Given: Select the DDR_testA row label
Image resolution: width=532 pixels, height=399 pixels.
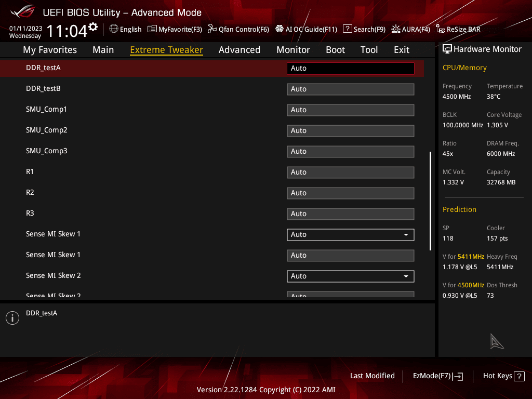Looking at the screenshot, I should point(43,68).
